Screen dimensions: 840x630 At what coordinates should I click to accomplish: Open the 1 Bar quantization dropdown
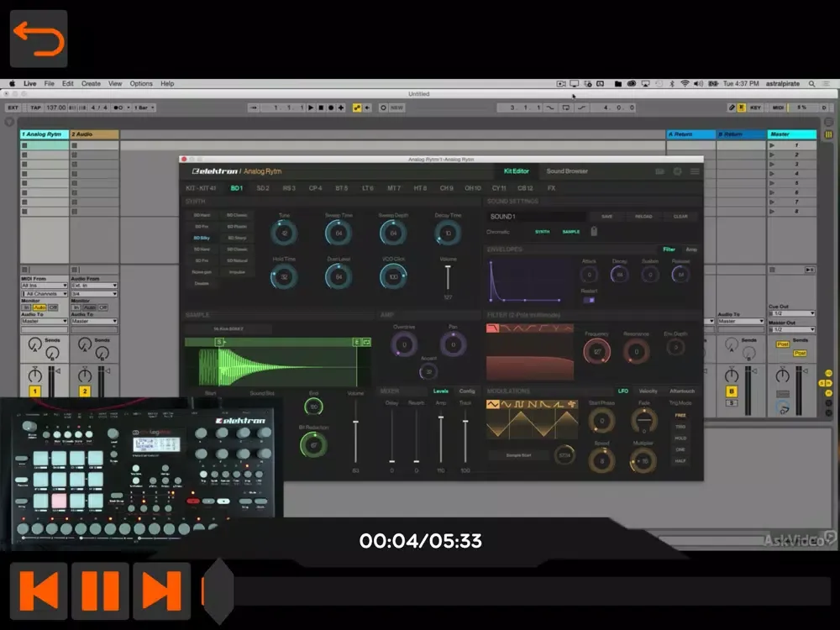144,108
